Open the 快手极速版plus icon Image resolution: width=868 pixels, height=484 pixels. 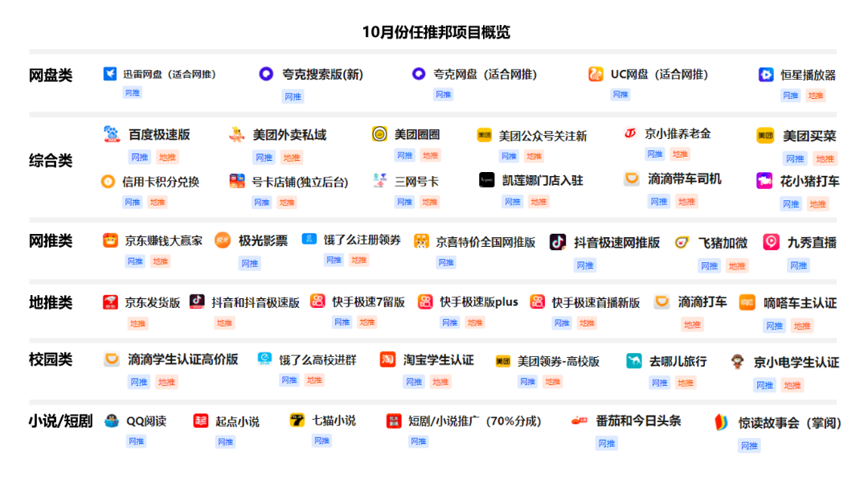click(x=425, y=301)
